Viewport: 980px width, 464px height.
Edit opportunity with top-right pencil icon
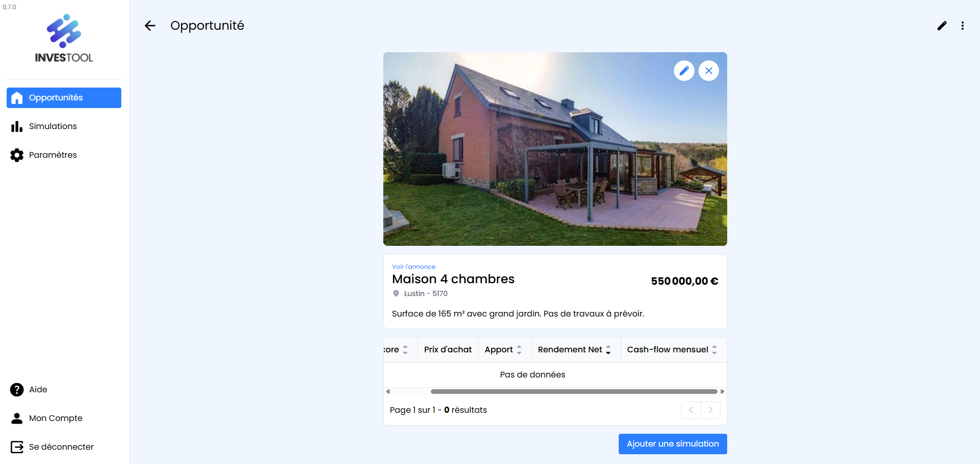tap(942, 26)
